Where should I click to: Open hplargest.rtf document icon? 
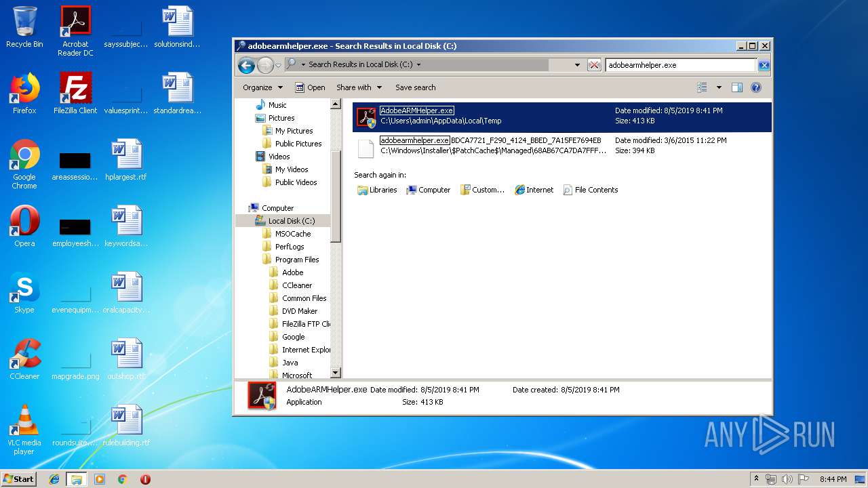click(126, 160)
